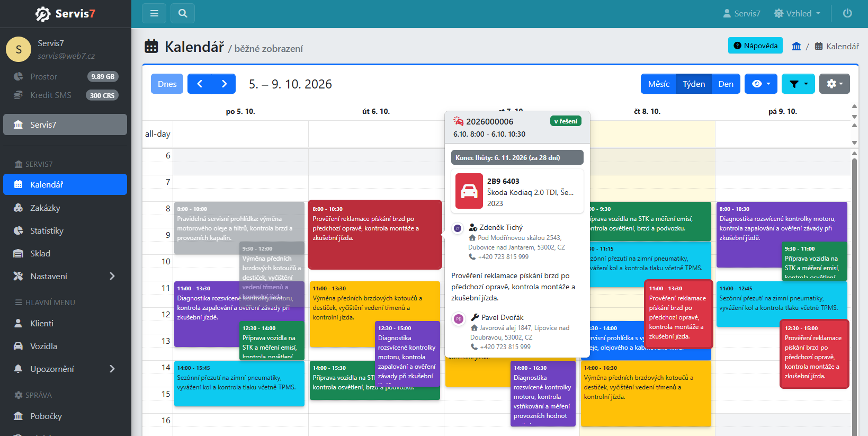
Task: Switch to Den day view
Action: point(726,84)
